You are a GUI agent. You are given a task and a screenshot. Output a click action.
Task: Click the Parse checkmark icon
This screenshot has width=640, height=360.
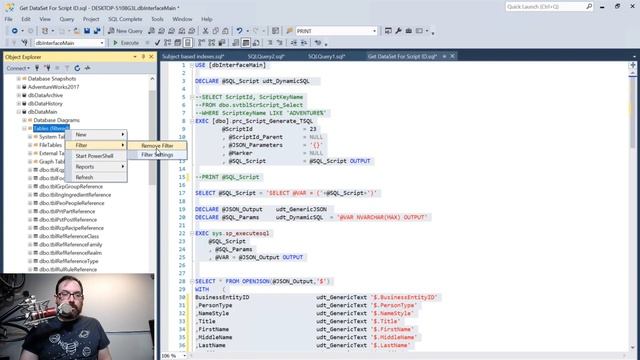pos(157,43)
